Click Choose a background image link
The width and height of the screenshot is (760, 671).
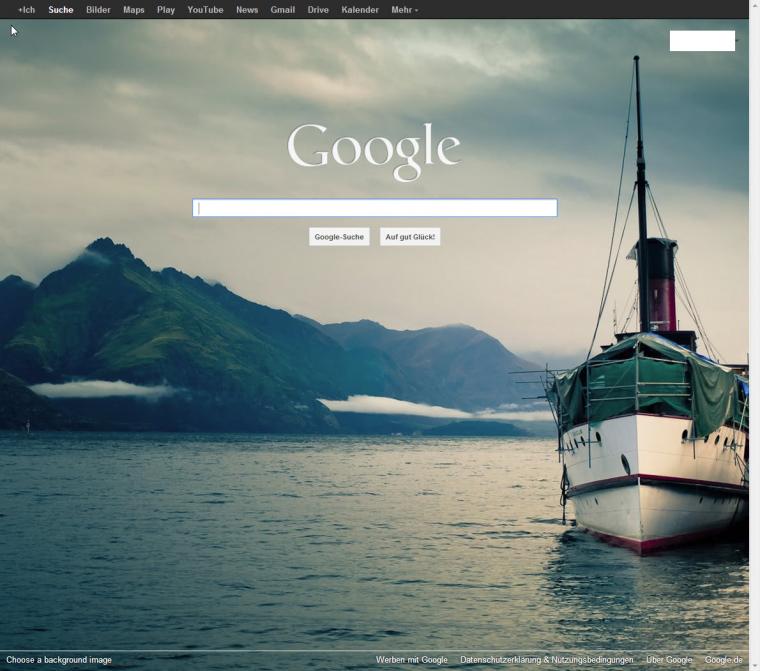[59, 660]
